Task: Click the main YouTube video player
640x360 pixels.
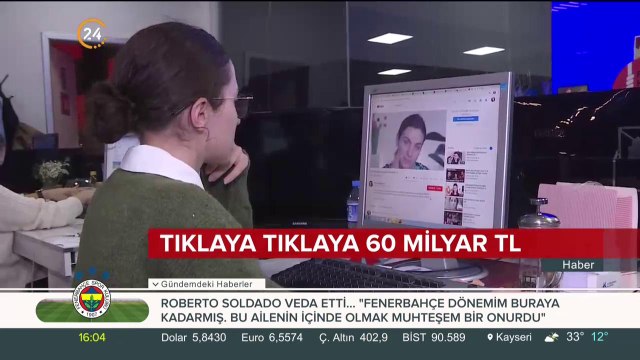Action: 409,140
